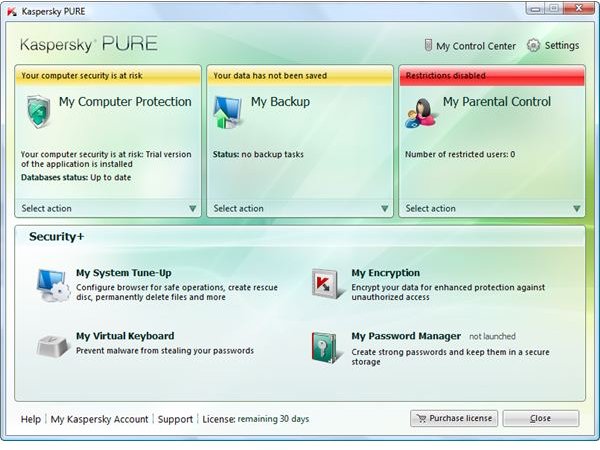Close the window with the red X button
Viewport: 600px width, 450px height.
click(x=580, y=8)
